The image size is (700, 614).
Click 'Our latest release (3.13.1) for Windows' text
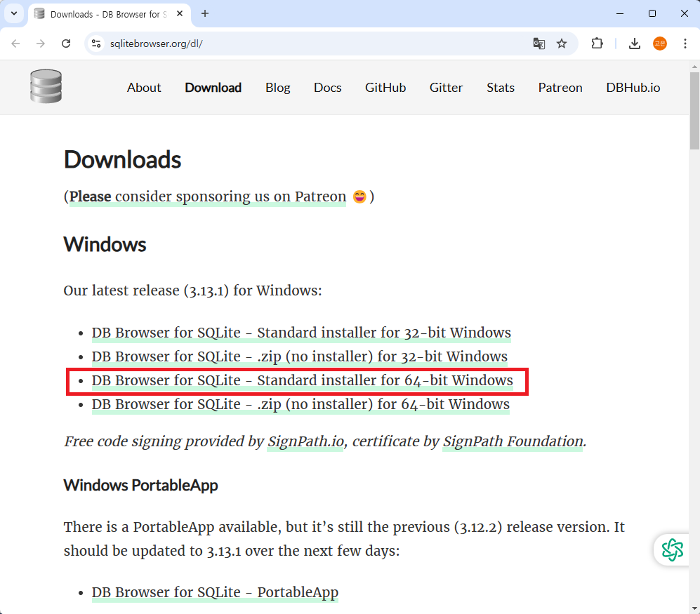tap(192, 291)
